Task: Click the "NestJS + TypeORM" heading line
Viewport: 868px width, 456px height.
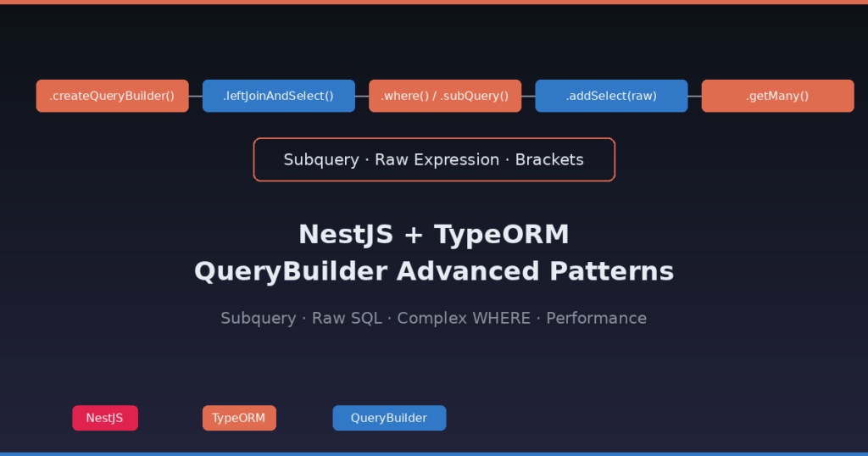Action: (x=433, y=234)
